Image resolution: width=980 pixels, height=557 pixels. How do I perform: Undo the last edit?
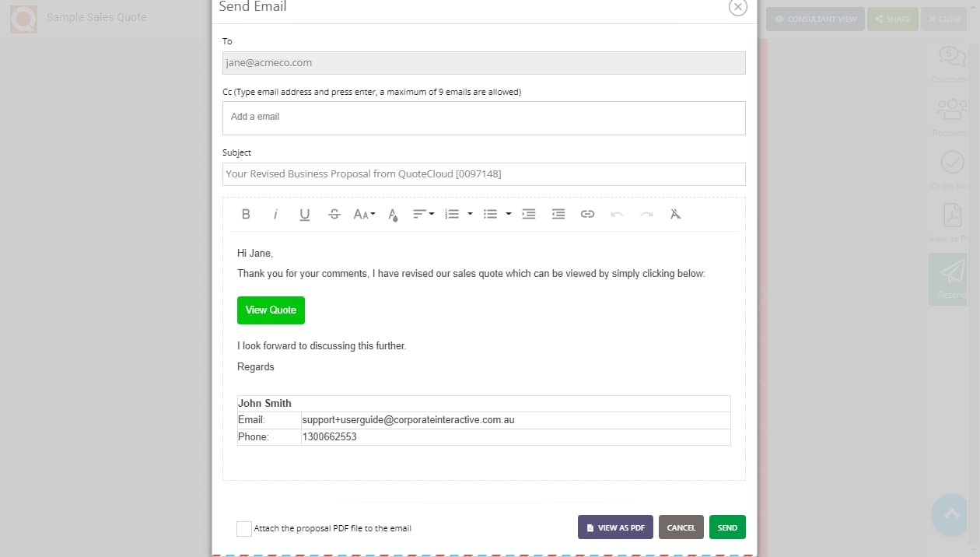(x=615, y=214)
